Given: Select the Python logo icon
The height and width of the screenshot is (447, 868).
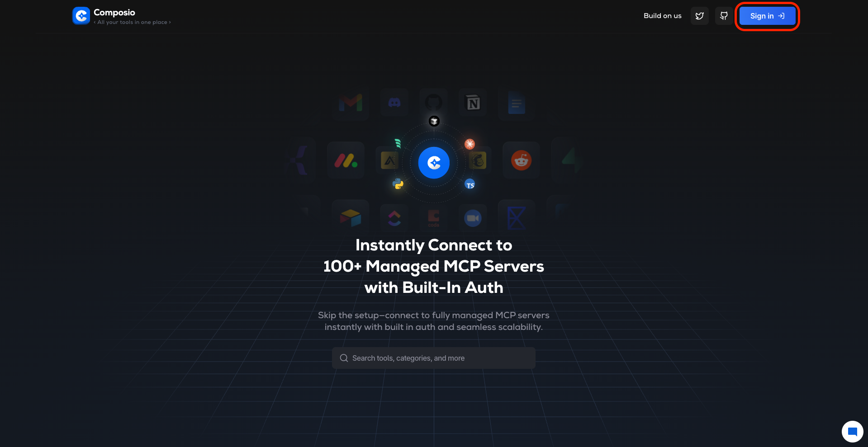Looking at the screenshot, I should [398, 184].
